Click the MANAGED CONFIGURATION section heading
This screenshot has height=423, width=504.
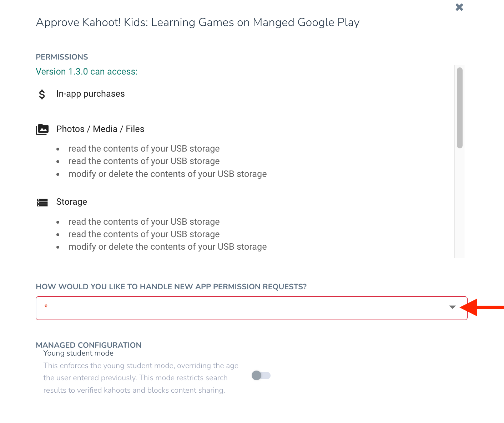coord(89,345)
